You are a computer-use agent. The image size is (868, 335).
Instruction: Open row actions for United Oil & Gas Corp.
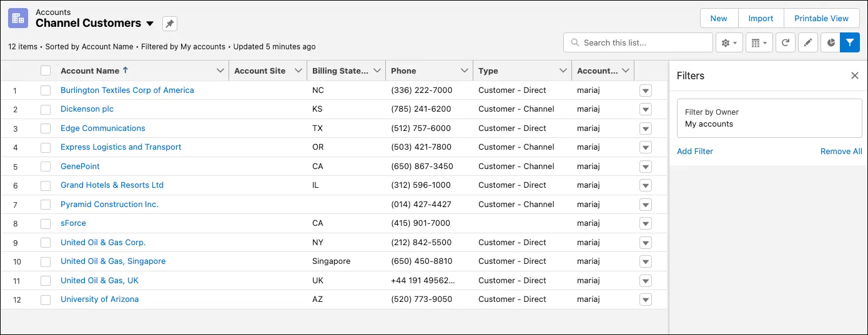[646, 243]
